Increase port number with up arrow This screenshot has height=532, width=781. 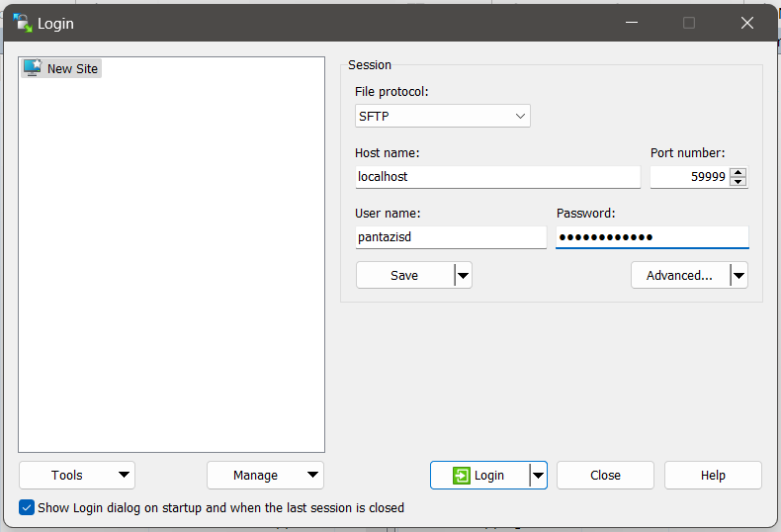coord(738,172)
